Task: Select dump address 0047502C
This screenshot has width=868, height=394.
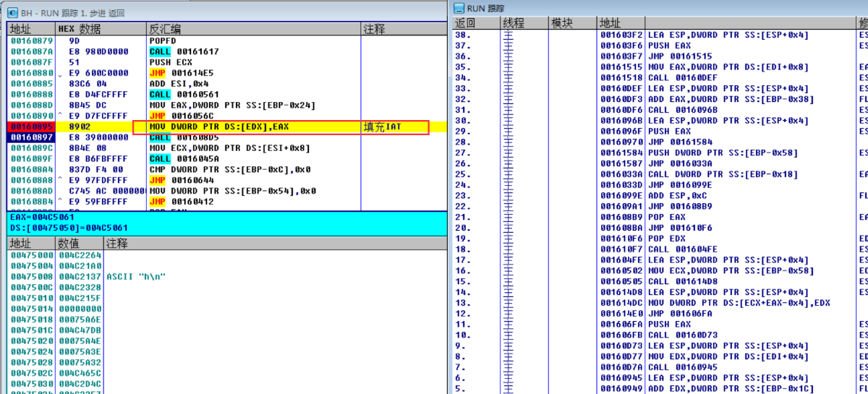Action: (33, 372)
